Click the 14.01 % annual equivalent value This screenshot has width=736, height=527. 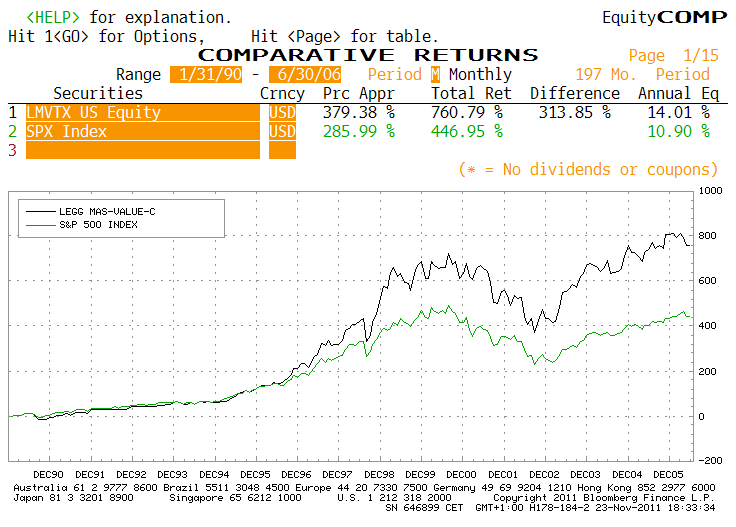[679, 113]
